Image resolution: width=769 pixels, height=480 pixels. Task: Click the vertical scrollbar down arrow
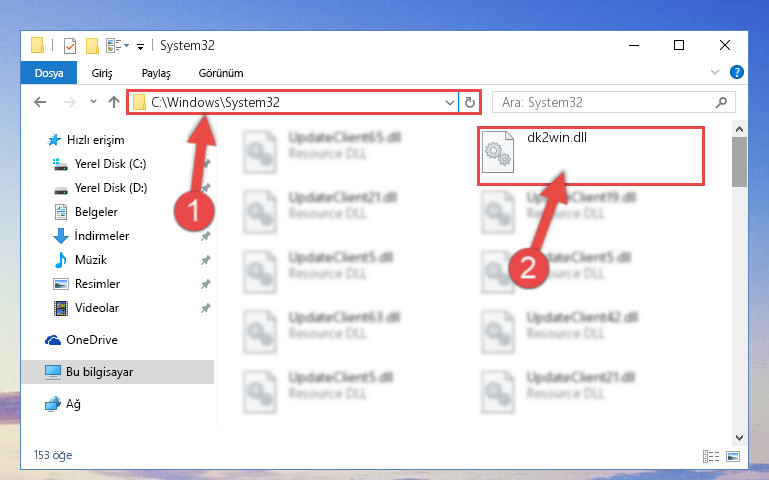[x=740, y=437]
